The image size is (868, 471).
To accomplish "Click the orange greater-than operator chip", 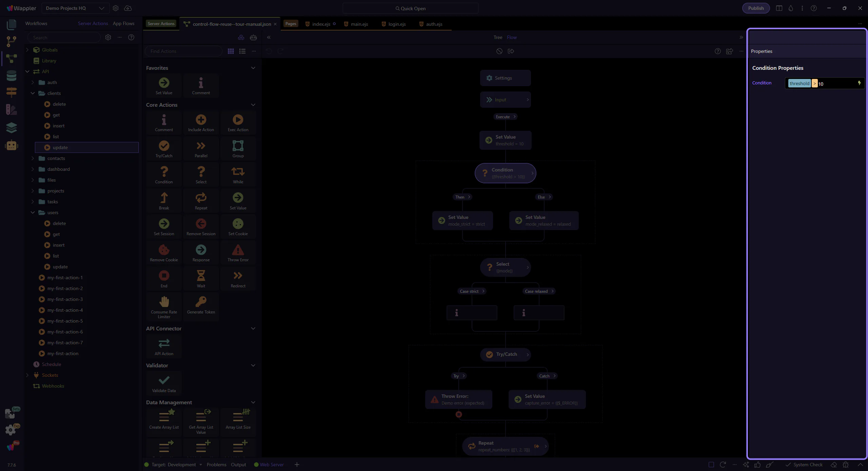I will click(814, 83).
